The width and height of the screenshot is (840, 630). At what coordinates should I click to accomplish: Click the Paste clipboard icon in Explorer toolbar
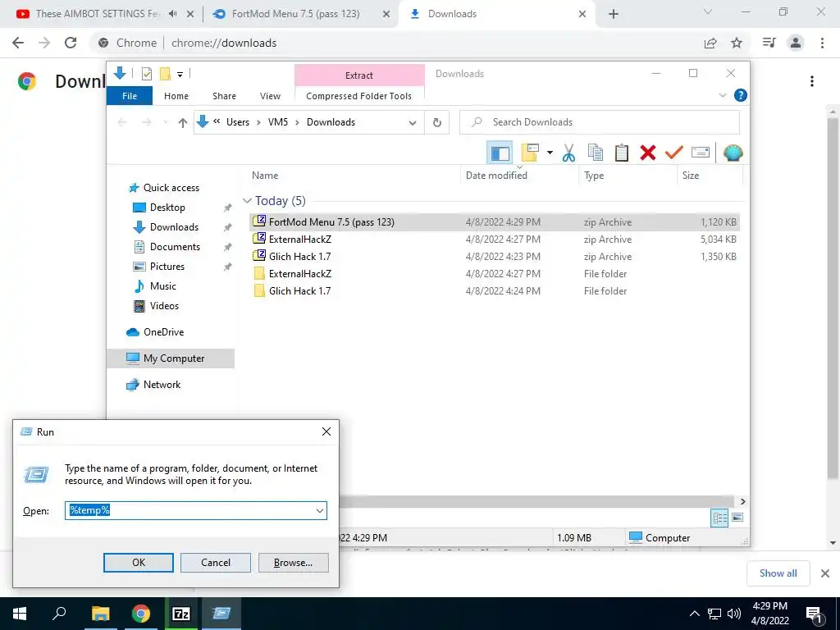[x=622, y=153]
